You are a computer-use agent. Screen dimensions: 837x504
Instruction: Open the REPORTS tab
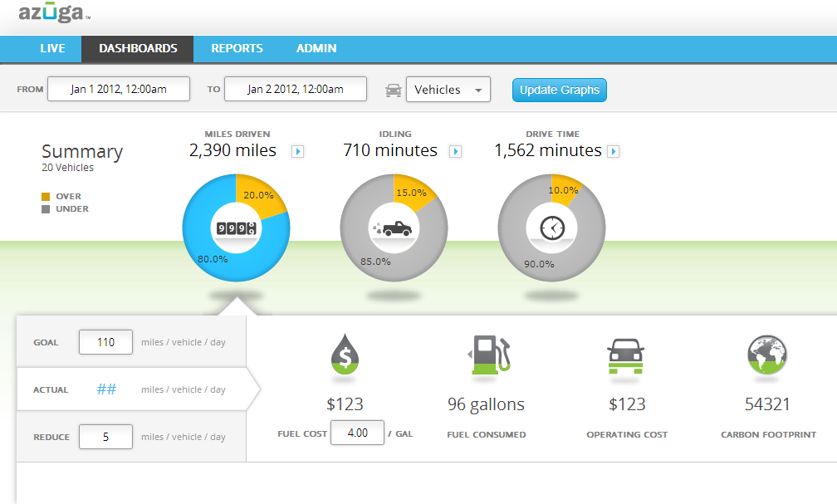pos(237,49)
